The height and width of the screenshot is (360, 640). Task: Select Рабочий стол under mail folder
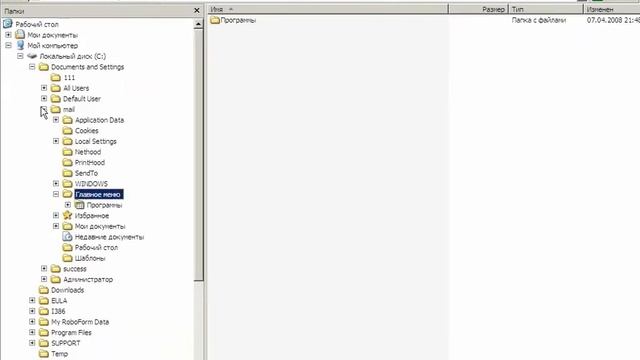pos(96,247)
